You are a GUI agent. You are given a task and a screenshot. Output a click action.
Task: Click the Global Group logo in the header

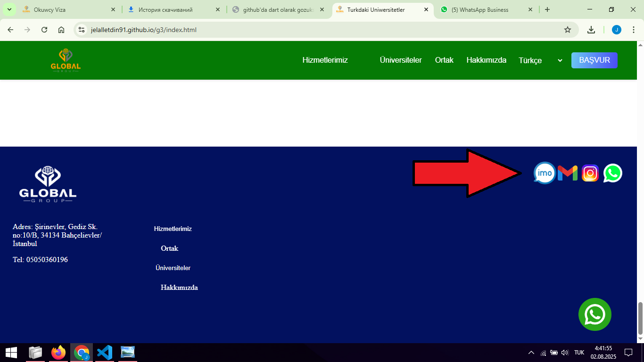click(66, 60)
